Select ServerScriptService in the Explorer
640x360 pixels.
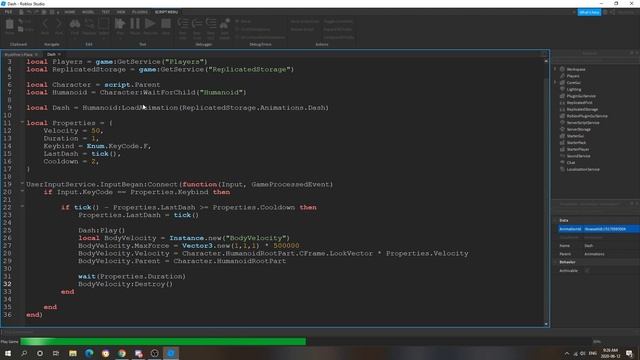click(583, 122)
